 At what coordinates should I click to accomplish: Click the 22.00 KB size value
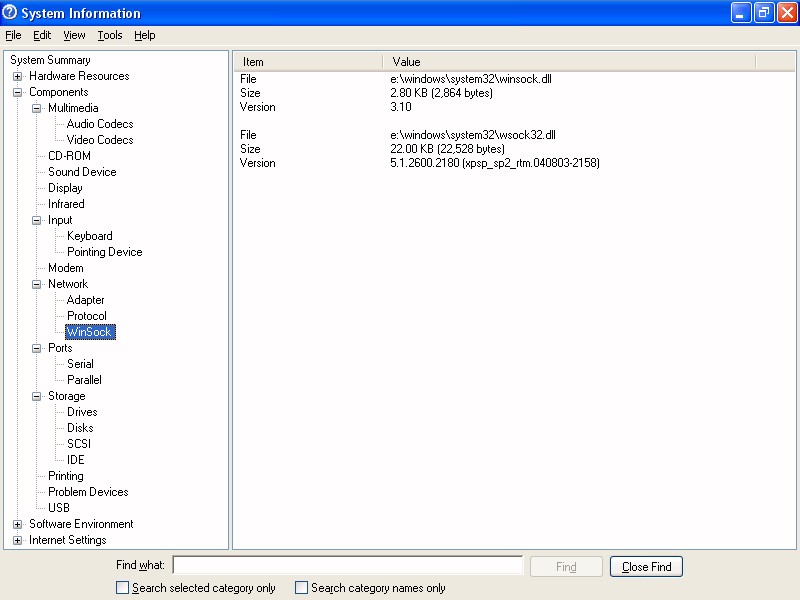click(x=447, y=149)
